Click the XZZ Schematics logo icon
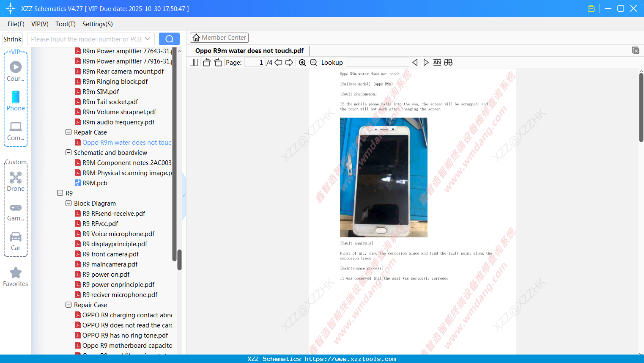 pyautogui.click(x=10, y=8)
